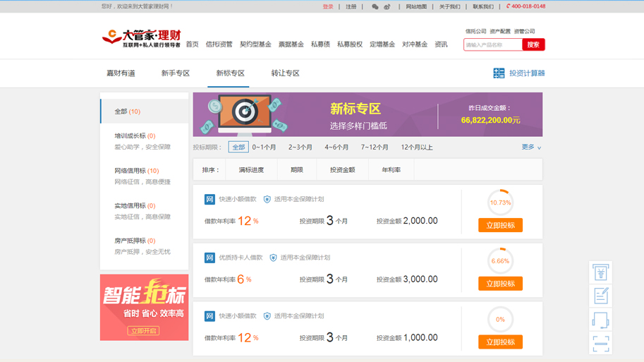
Task: Sort by 满标进度
Action: [251, 169]
